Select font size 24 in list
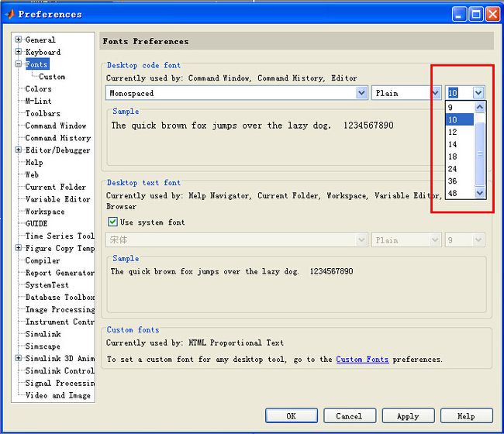504x434 pixels. (x=460, y=169)
